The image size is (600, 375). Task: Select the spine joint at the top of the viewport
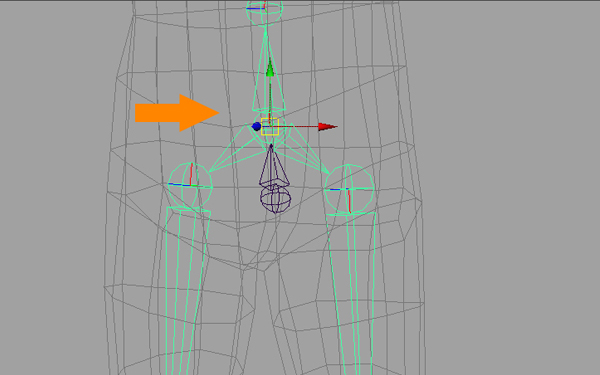point(264,12)
